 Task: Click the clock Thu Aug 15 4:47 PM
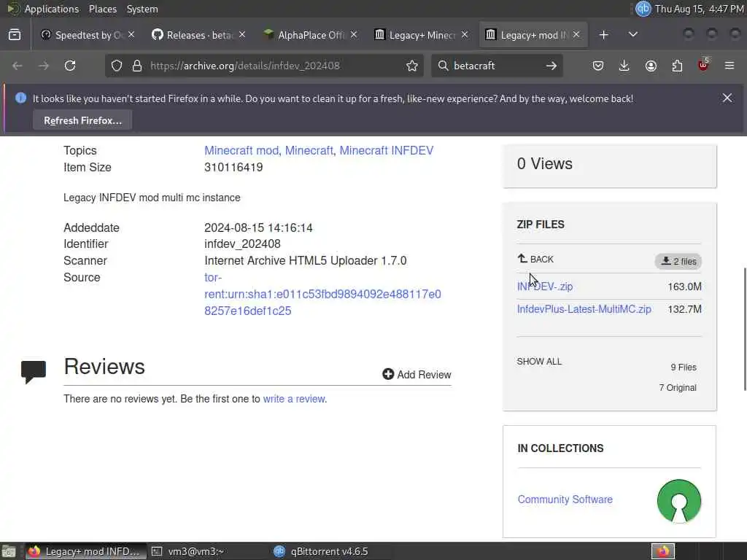700,9
